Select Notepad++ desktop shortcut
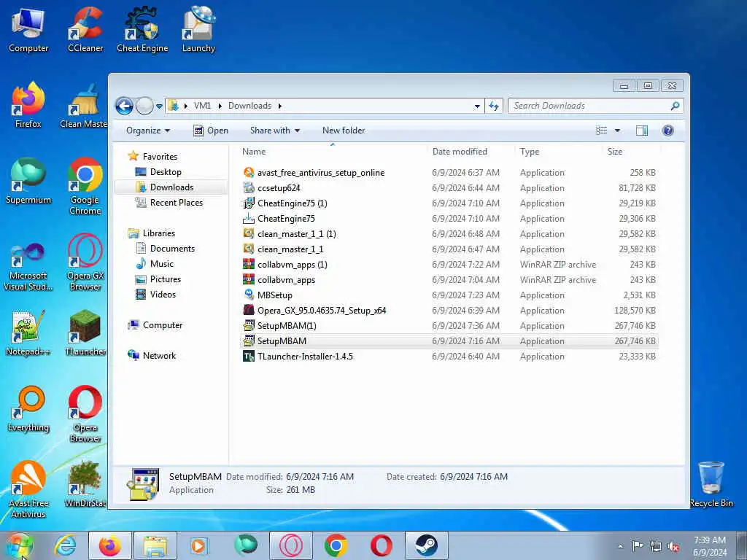 tap(28, 333)
